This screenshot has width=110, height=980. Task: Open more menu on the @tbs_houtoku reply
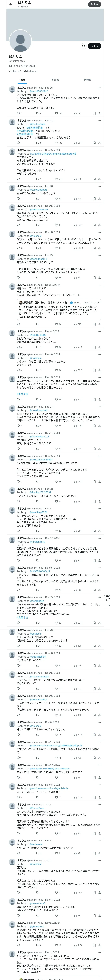(x=99, y=121)
